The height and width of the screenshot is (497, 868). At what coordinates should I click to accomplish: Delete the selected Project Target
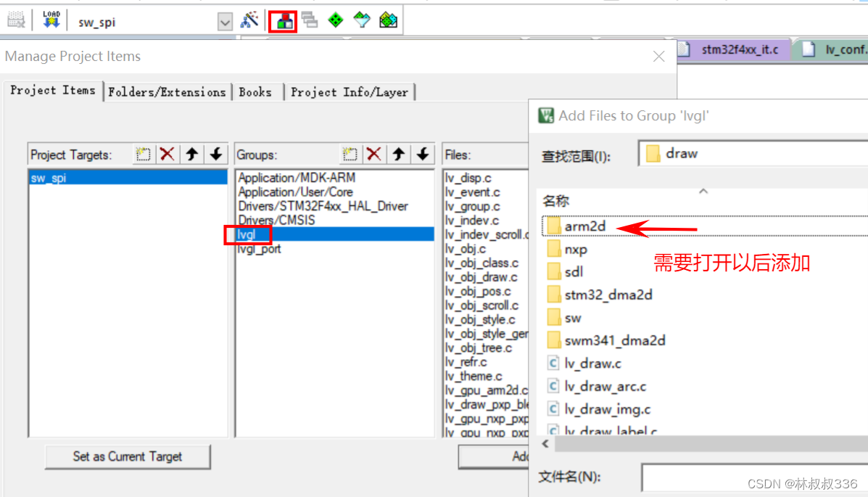tap(168, 154)
